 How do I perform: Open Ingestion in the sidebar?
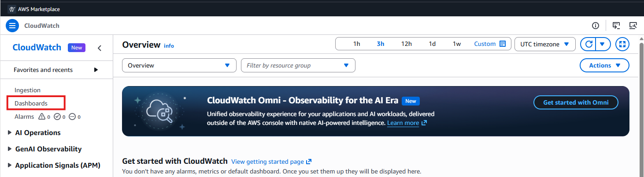click(x=27, y=90)
